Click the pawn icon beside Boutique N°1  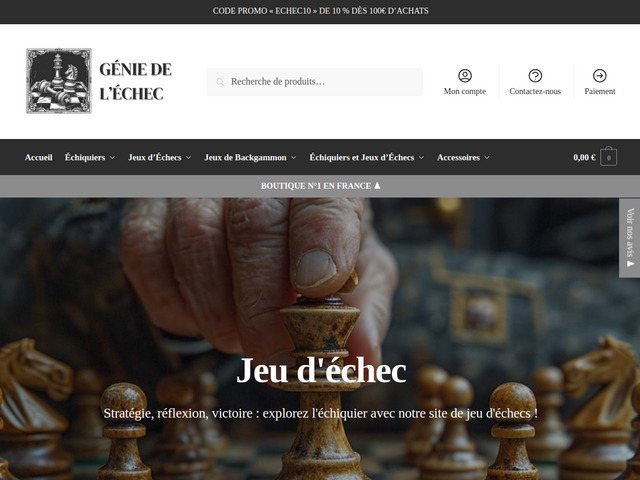(377, 186)
